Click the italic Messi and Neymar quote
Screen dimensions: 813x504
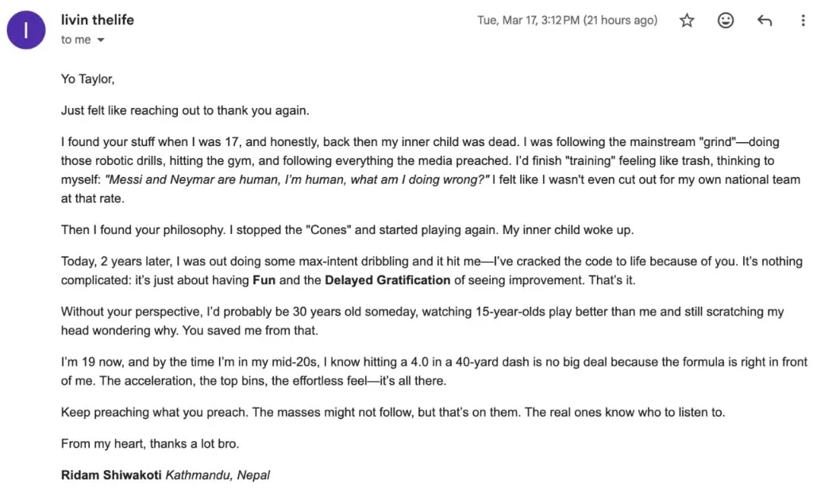pyautogui.click(x=297, y=179)
